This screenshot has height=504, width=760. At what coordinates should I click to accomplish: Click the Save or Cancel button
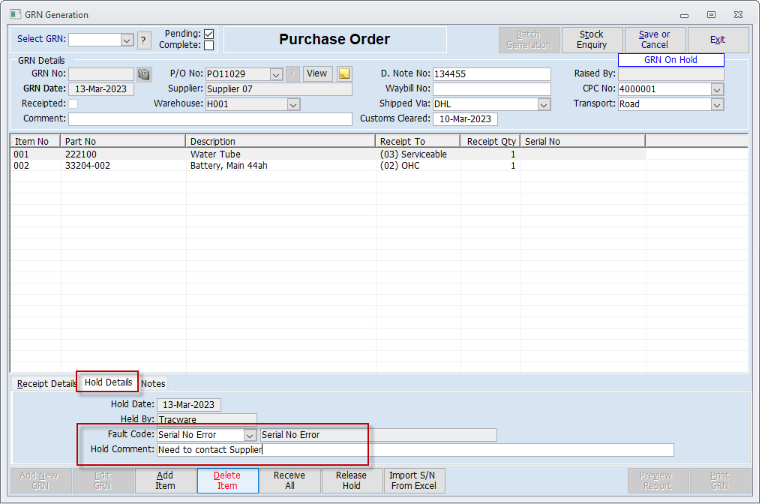(x=655, y=40)
